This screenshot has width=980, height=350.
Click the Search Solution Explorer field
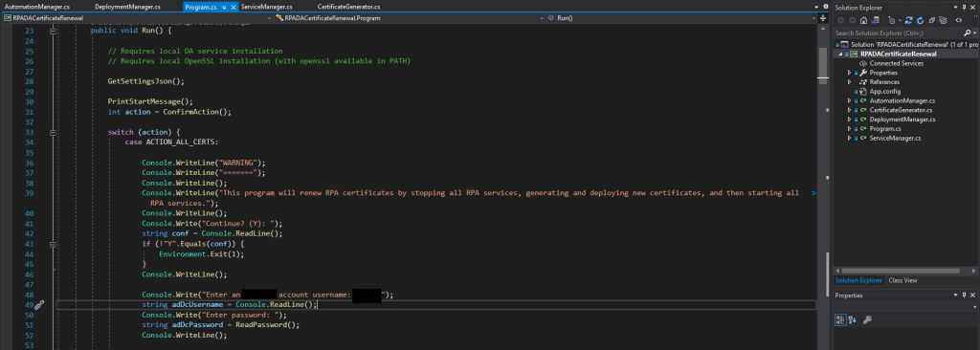click(x=898, y=33)
